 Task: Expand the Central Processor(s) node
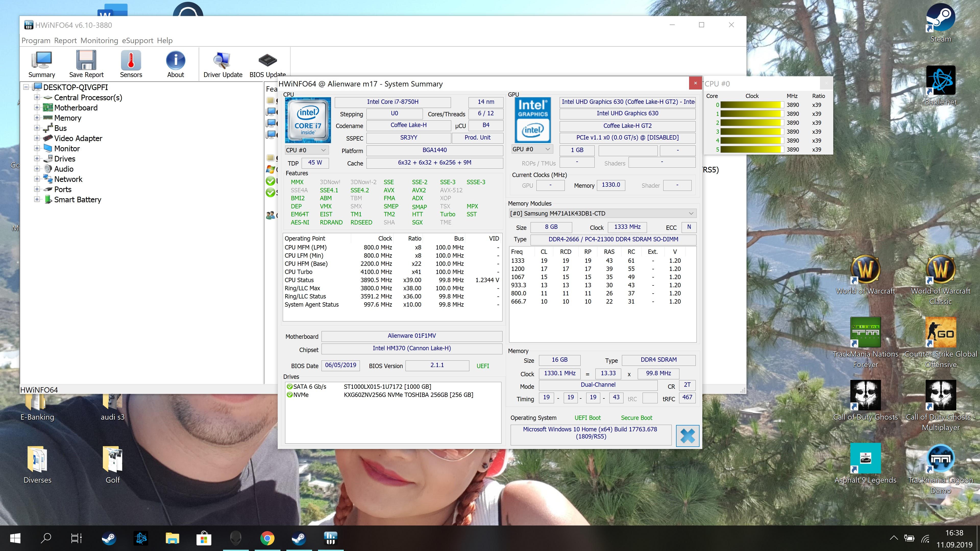(x=37, y=97)
